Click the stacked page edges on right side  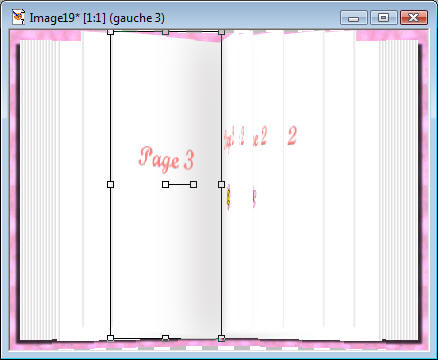[x=400, y=190]
